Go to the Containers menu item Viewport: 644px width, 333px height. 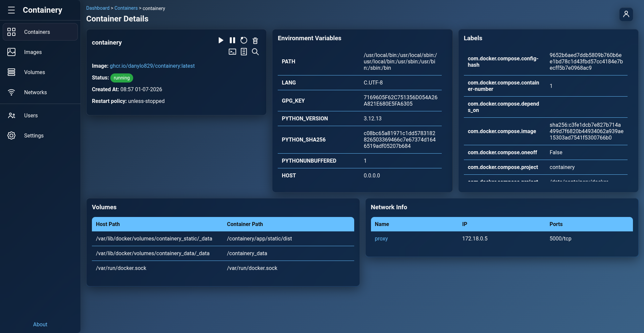tap(40, 32)
